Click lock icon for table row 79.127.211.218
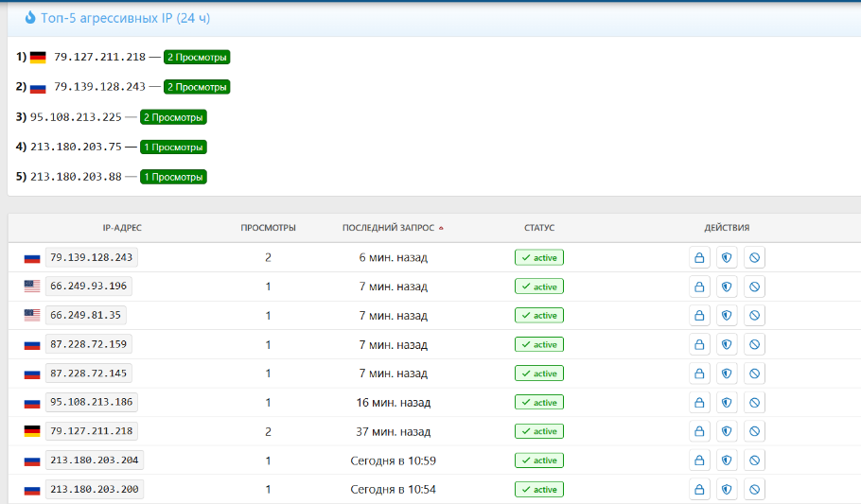 pos(700,431)
